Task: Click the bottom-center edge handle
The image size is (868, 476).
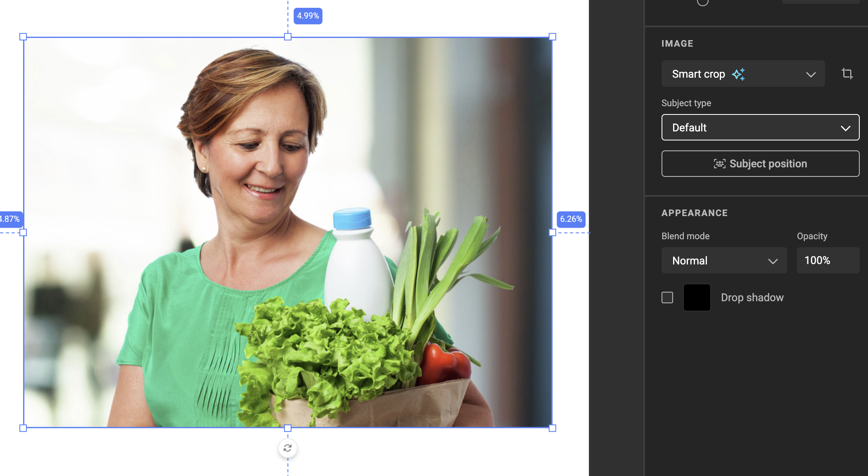Action: pyautogui.click(x=288, y=428)
